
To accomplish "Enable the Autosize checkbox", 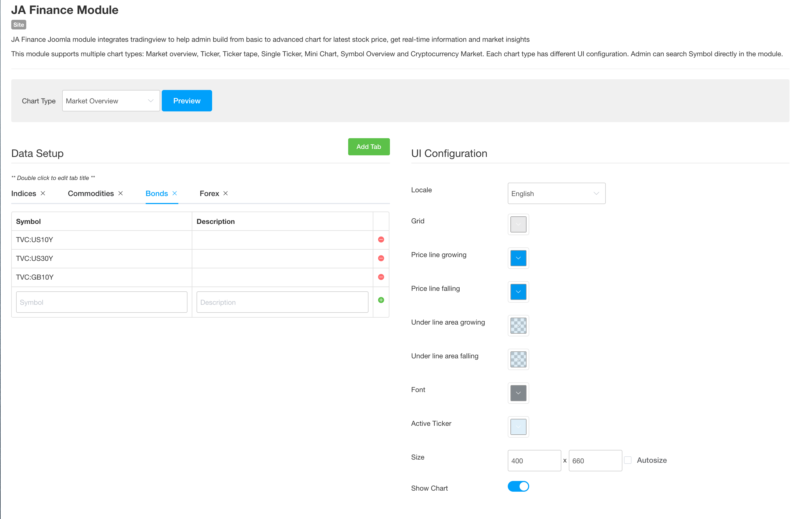I will pyautogui.click(x=627, y=460).
